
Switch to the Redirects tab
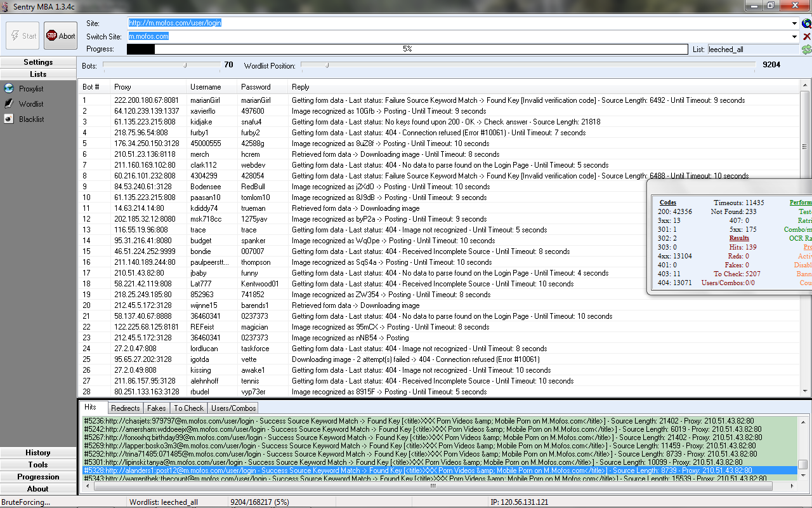[x=126, y=408]
